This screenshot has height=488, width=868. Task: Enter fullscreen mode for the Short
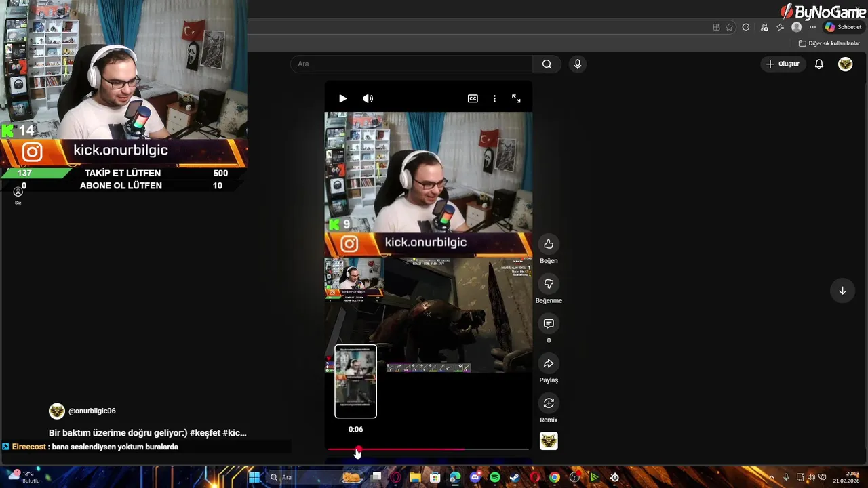tap(516, 98)
